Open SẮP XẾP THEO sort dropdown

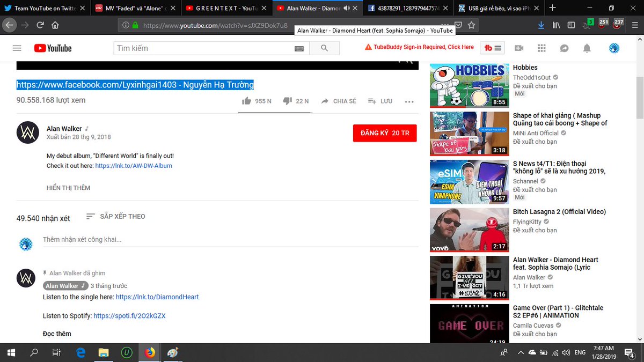[x=115, y=216]
